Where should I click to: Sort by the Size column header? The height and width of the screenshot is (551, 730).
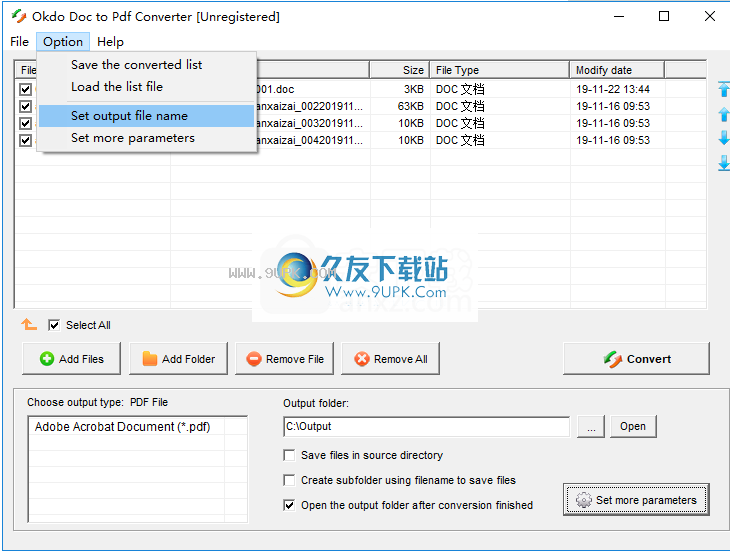coord(399,70)
